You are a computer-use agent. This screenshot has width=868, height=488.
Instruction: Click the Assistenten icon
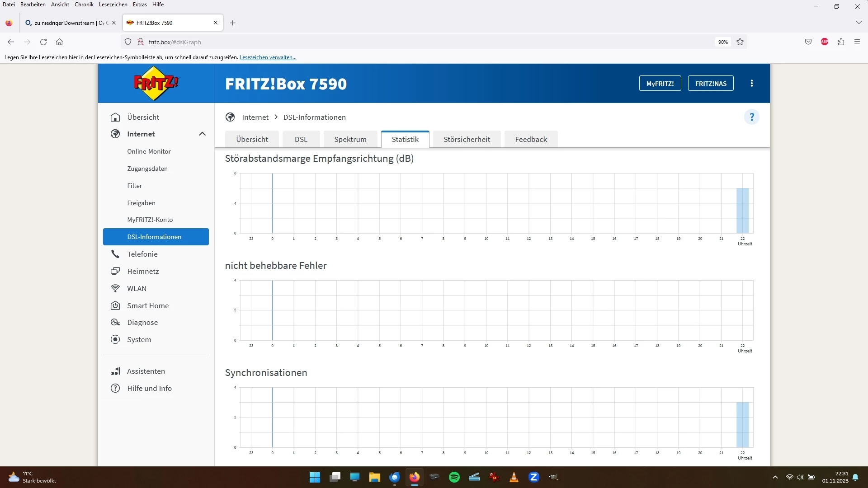click(115, 371)
